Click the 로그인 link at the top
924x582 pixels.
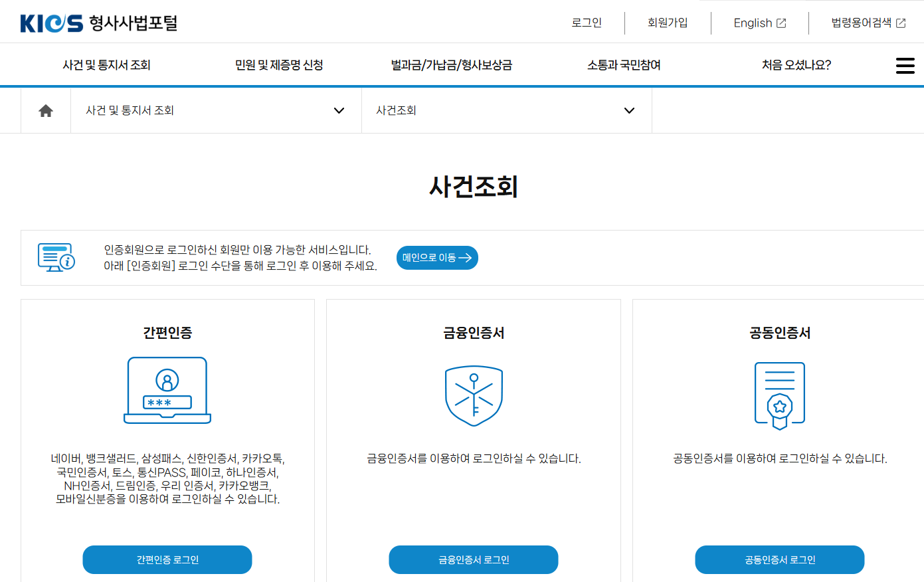point(586,22)
